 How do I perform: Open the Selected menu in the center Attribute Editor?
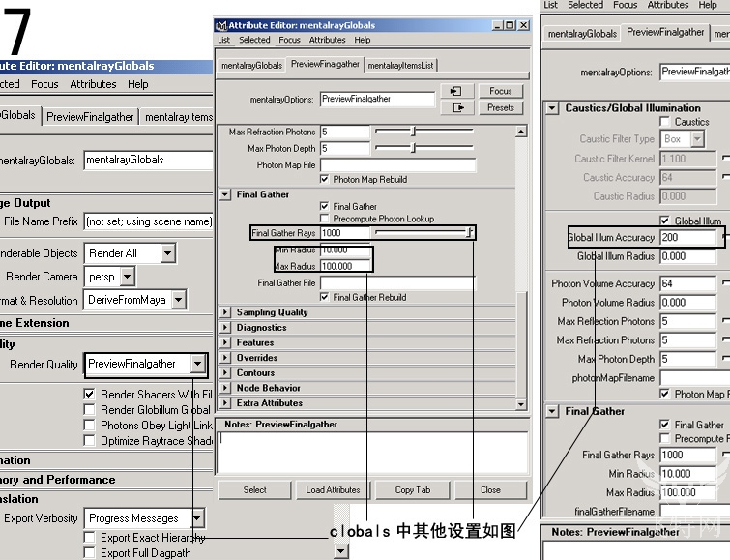254,40
